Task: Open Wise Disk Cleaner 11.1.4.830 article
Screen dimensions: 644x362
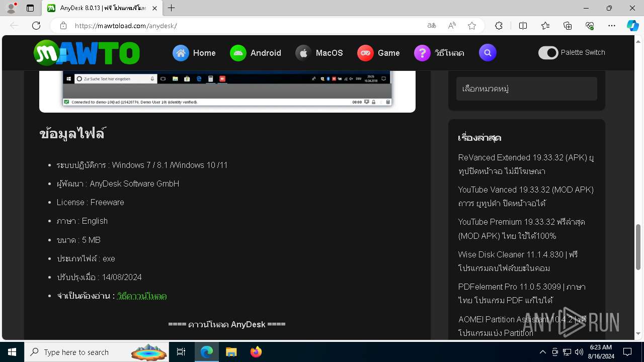Action: click(x=518, y=261)
